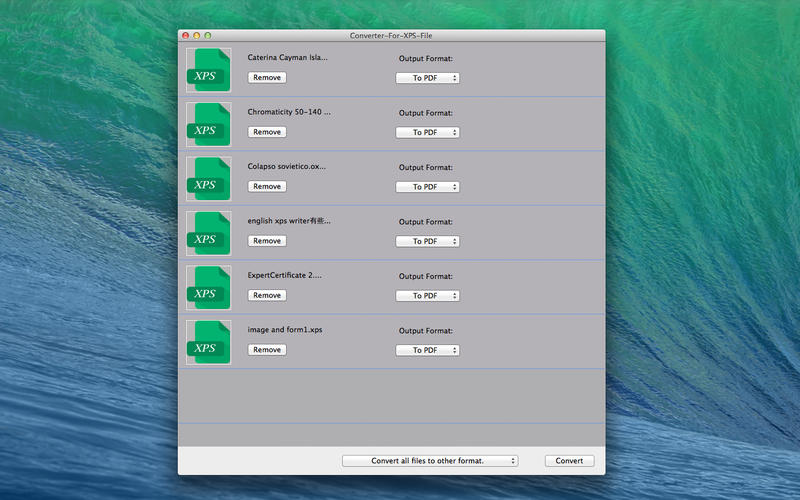
Task: Remove the Caterina Cayman file
Action: [267, 78]
